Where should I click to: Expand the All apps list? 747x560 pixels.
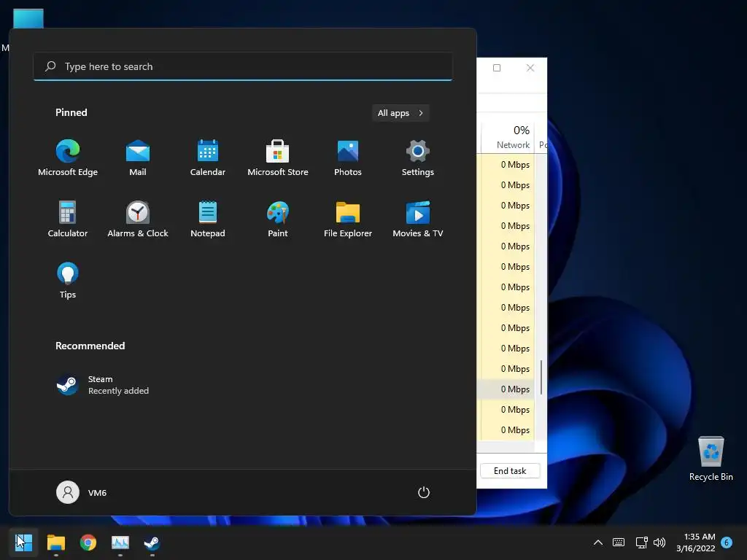[x=400, y=113]
